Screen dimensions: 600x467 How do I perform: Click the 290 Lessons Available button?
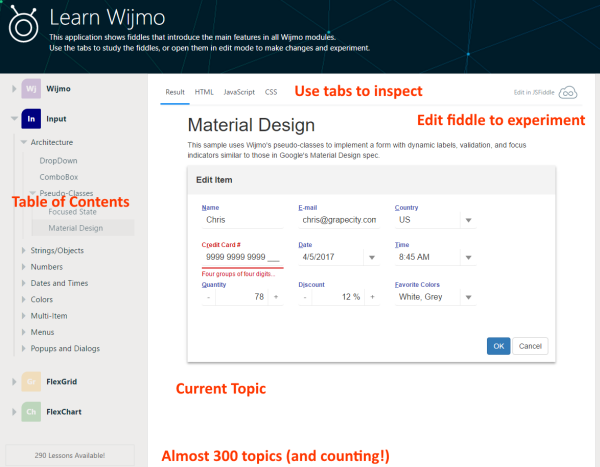tap(70, 456)
